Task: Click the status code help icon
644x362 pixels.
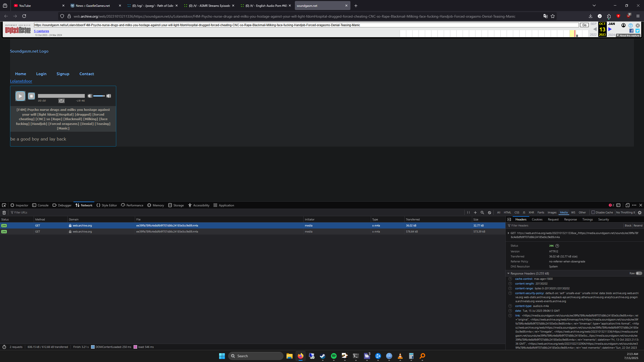Action: pyautogui.click(x=557, y=246)
